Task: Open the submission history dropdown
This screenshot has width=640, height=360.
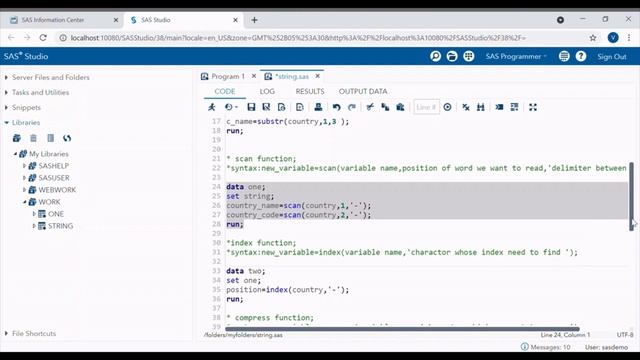Action: (231, 107)
